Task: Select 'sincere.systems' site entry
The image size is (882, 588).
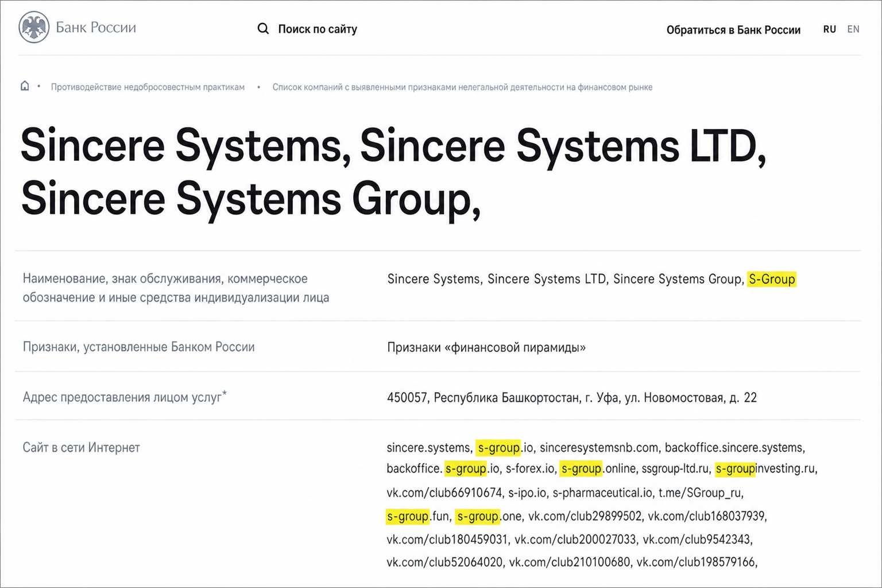Action: [x=430, y=447]
